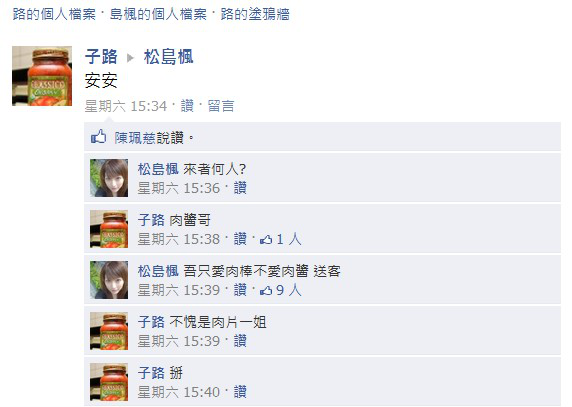Viewport: 572px width, 407px height.
Task: Open 路的個人檔案 link at top
Action: tap(54, 15)
